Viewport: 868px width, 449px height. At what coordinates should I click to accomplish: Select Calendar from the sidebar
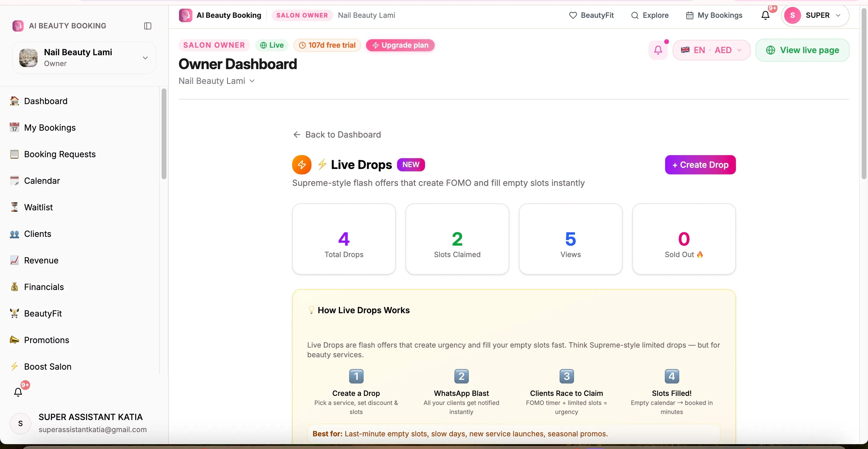coord(35,181)
